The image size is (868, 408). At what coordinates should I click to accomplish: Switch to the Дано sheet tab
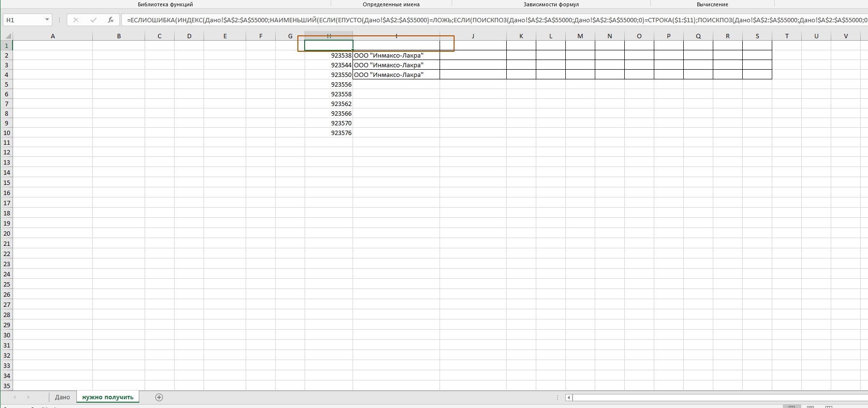[x=62, y=397]
